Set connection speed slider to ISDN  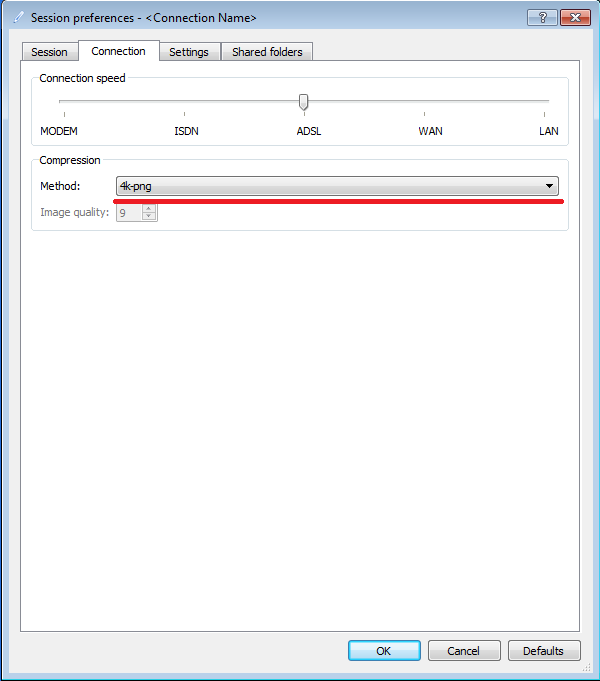coord(186,101)
